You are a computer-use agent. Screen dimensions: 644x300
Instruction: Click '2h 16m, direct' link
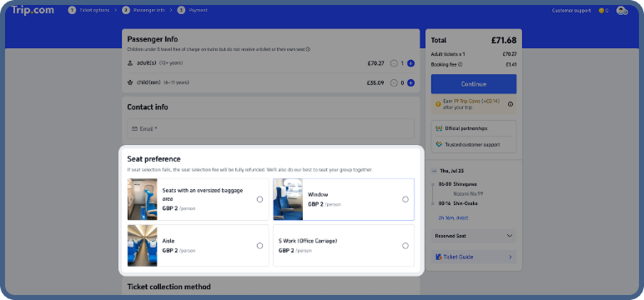(x=454, y=218)
